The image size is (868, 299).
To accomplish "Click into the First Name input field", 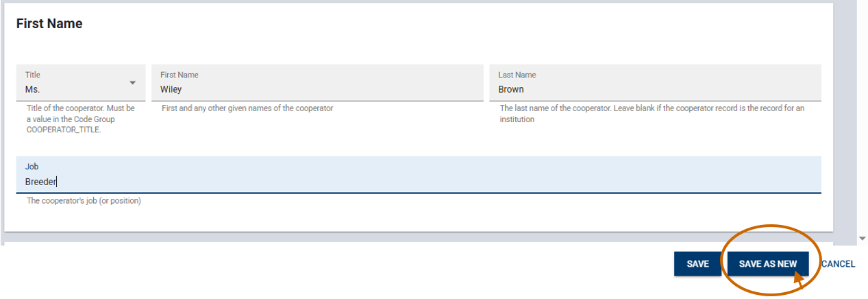I will click(x=317, y=89).
